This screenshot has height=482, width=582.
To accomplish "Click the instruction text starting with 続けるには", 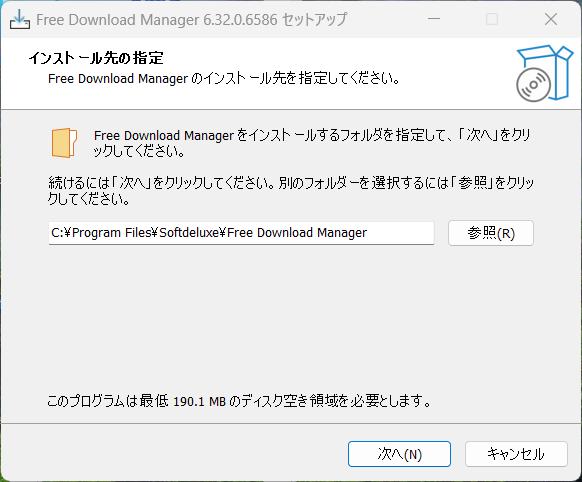I will [291, 191].
